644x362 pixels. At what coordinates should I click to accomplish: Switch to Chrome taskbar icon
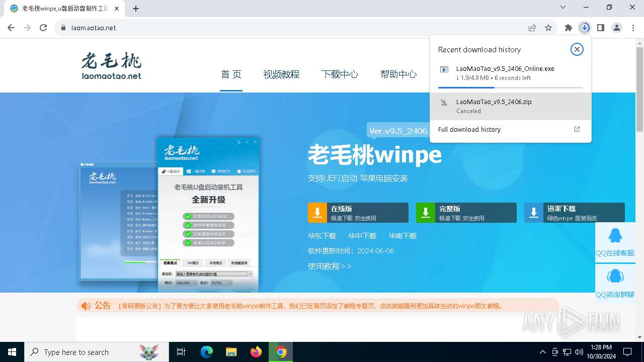pyautogui.click(x=281, y=352)
